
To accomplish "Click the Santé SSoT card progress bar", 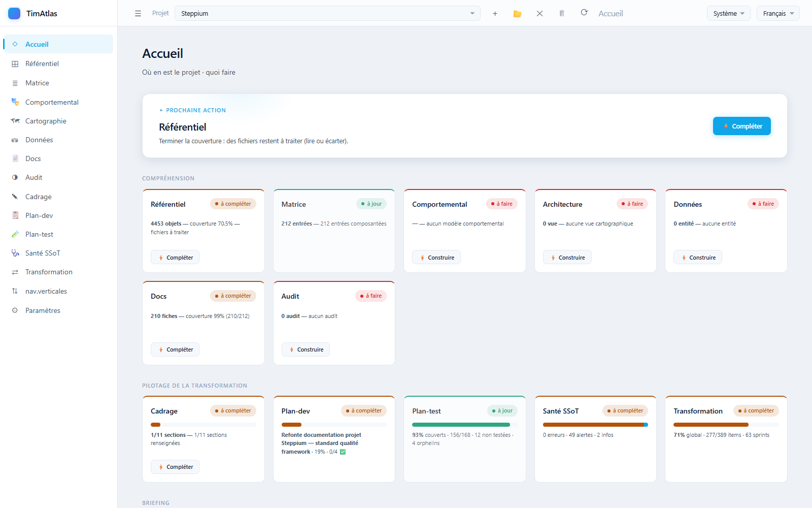I will 595,425.
